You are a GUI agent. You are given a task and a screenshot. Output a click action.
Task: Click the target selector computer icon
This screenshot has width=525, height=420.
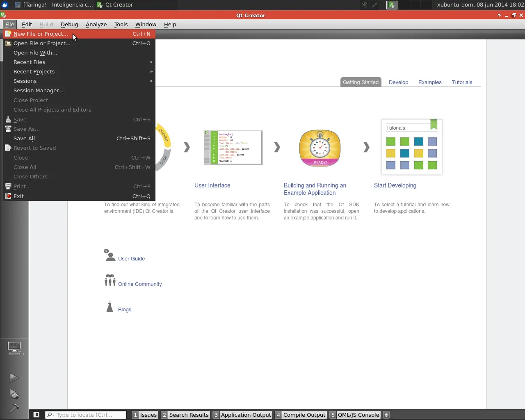[14, 348]
